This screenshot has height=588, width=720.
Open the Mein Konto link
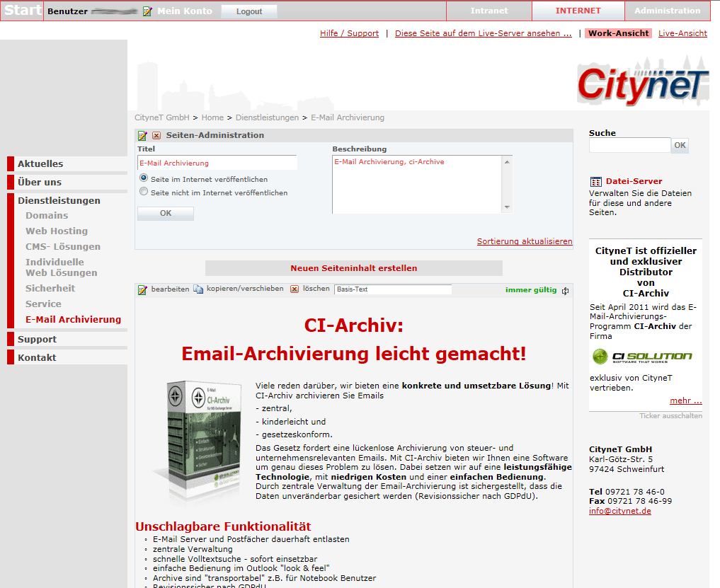[x=185, y=11]
